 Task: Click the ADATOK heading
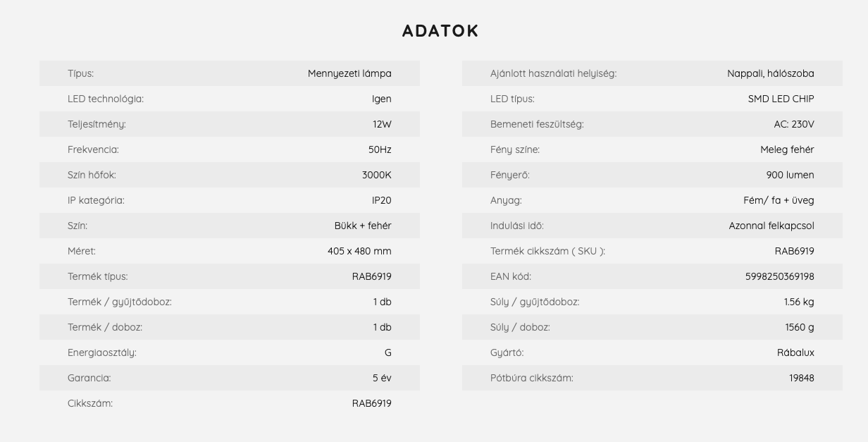pyautogui.click(x=440, y=31)
